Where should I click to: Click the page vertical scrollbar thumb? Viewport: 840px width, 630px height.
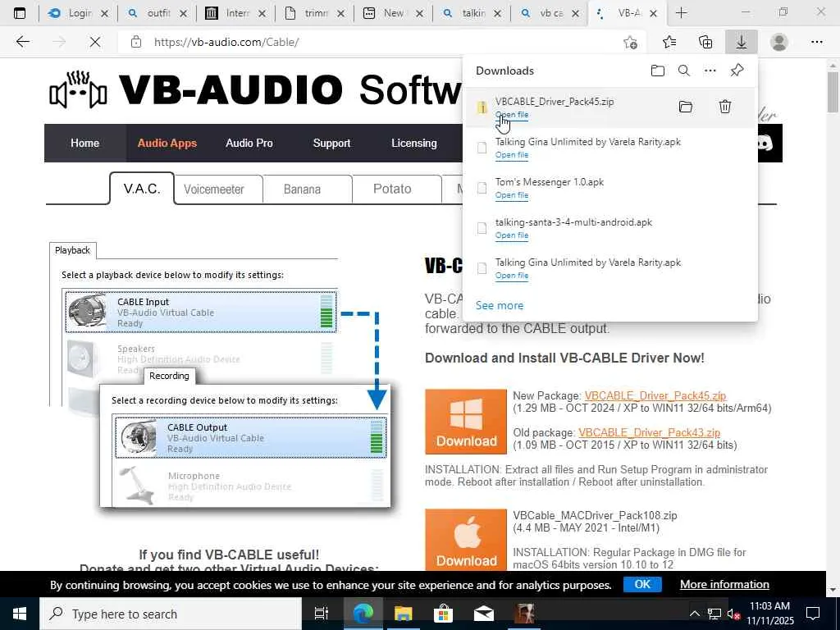[x=833, y=92]
